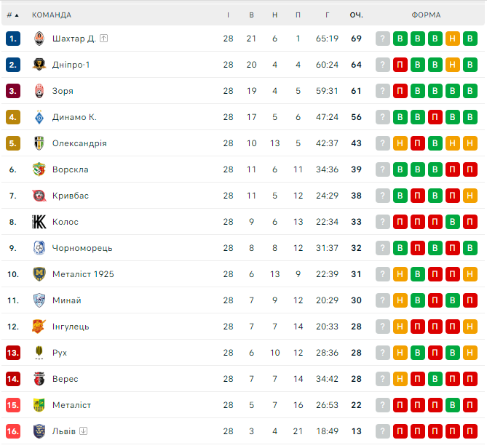
Task: Open the Кривбас team link
Action: pyautogui.click(x=70, y=196)
